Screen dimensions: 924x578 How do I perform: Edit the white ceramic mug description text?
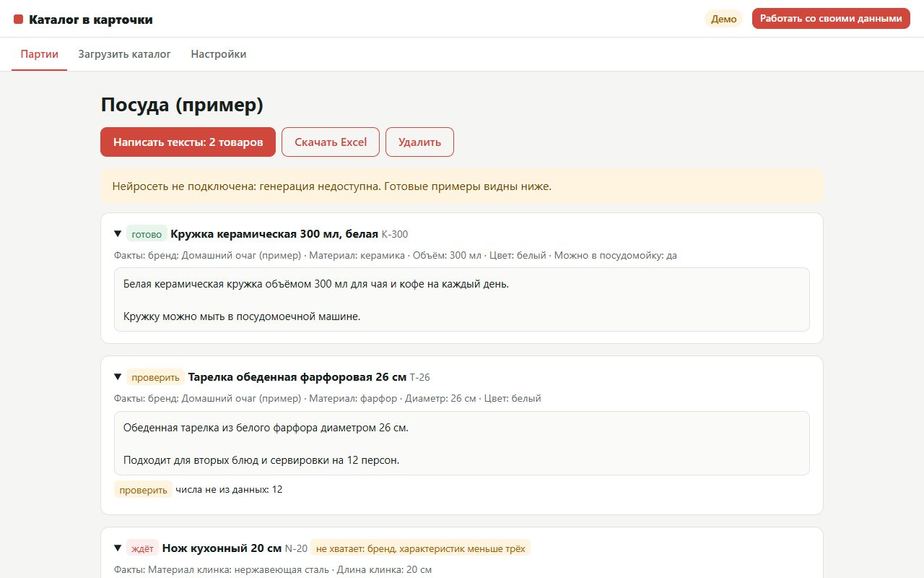coord(462,300)
